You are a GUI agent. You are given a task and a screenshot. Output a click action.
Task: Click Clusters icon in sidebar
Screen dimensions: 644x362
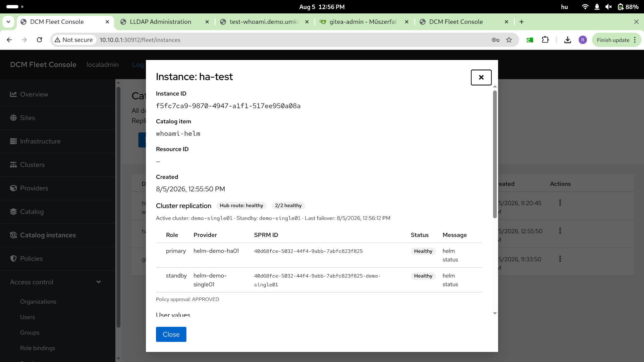coord(13,165)
